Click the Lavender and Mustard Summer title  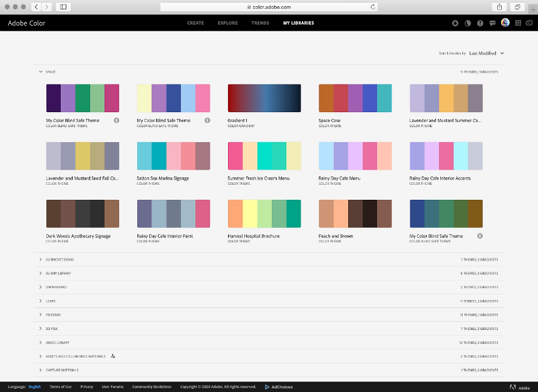pyautogui.click(x=445, y=120)
